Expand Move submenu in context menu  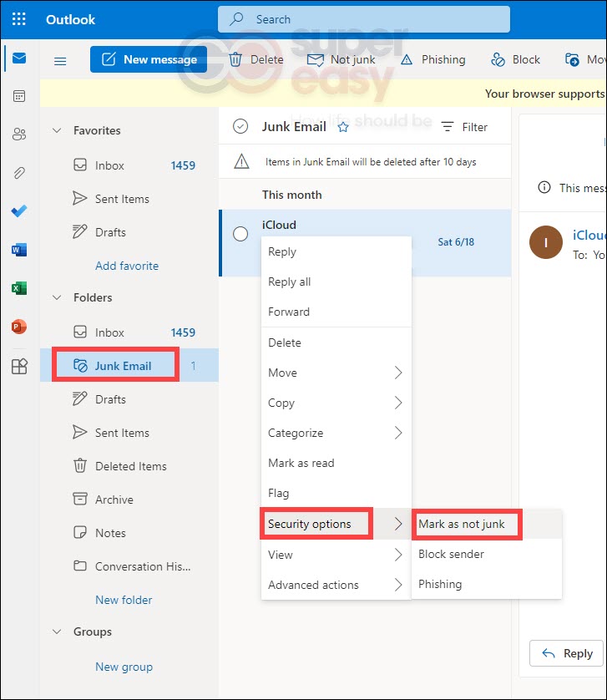tap(336, 373)
